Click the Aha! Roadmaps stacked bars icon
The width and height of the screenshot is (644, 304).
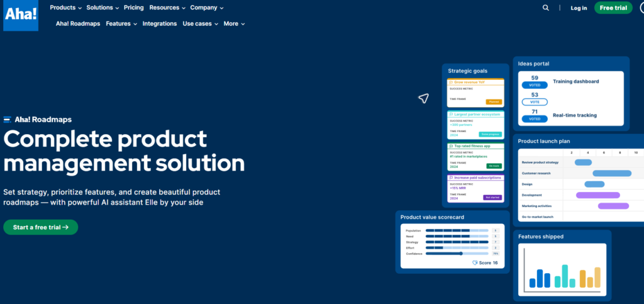coord(7,120)
